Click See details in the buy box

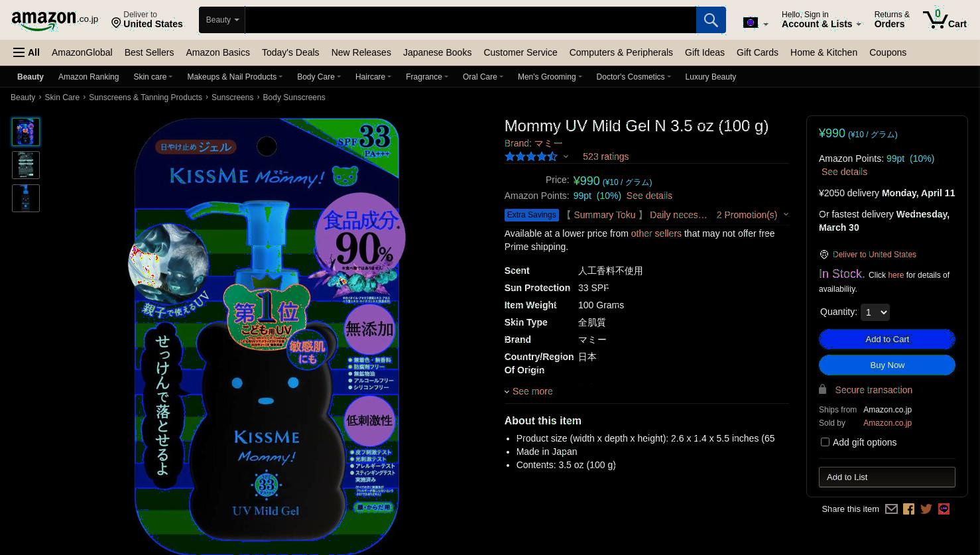tap(844, 172)
